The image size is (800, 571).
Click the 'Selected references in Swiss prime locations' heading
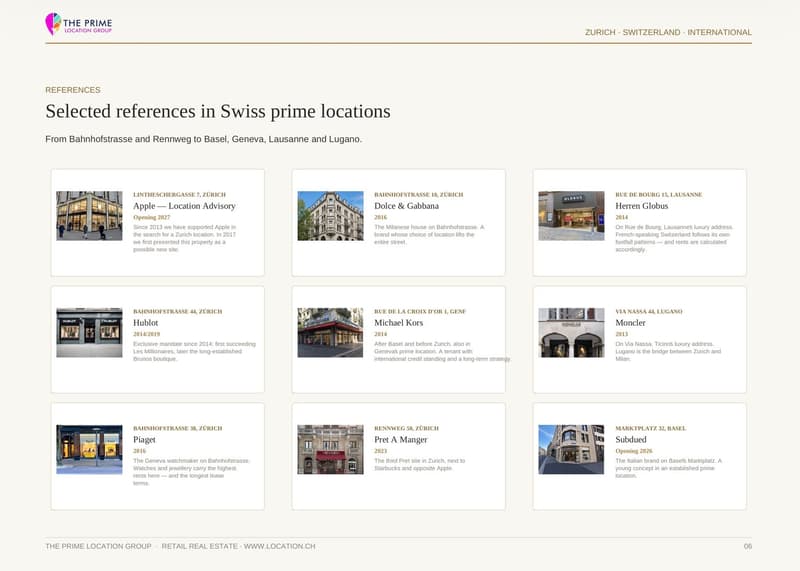pos(218,111)
